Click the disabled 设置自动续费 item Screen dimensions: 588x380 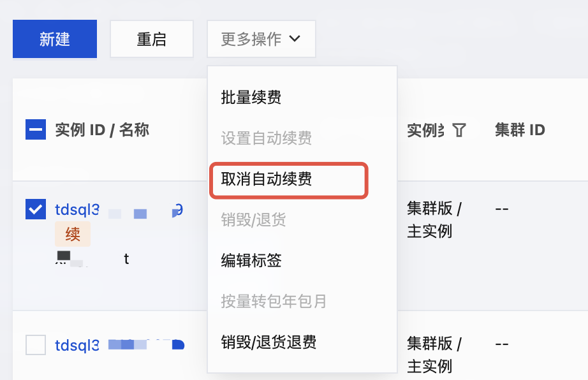coord(267,138)
